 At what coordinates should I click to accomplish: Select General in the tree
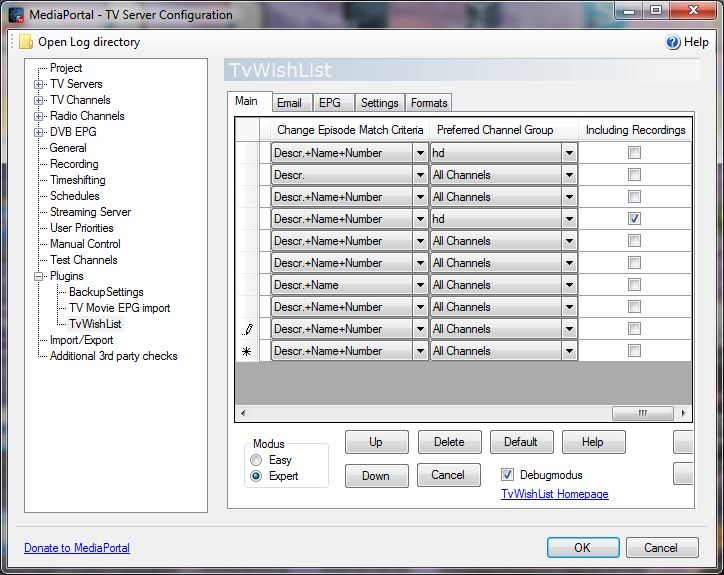click(x=68, y=148)
